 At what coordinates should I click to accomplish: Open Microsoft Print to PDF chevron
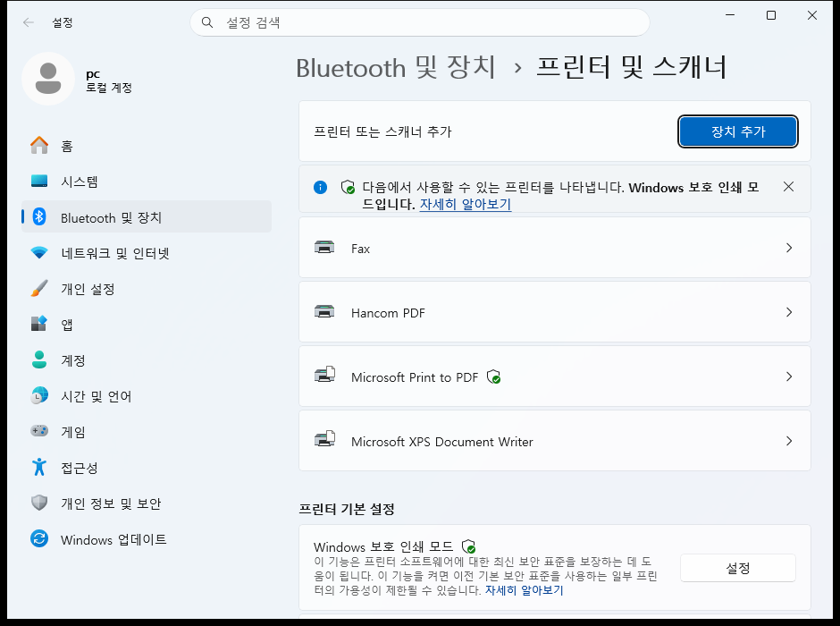(x=788, y=376)
